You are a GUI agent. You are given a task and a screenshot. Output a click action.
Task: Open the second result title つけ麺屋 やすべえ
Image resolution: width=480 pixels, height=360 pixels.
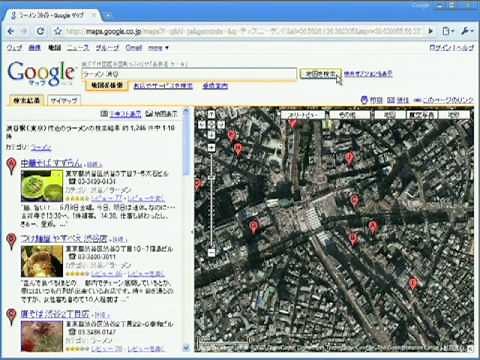click(64, 238)
